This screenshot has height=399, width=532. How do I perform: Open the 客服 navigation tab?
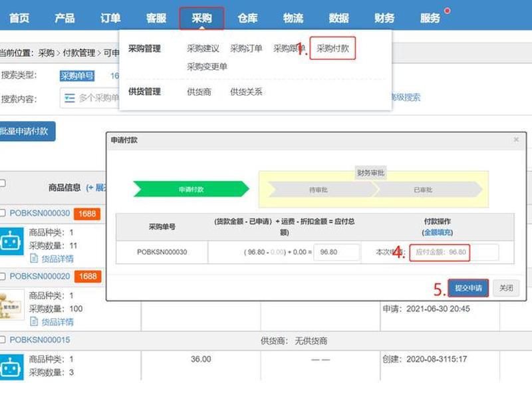[x=156, y=18]
